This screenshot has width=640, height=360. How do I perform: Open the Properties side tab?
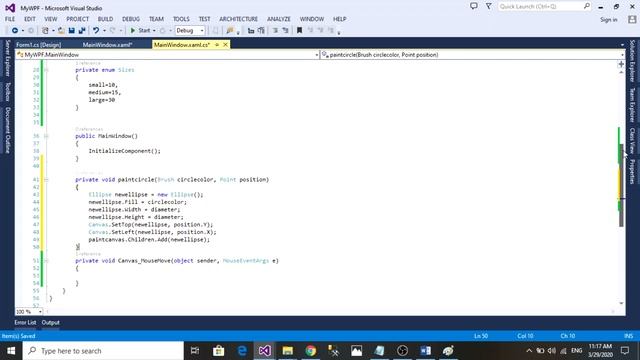click(x=632, y=172)
